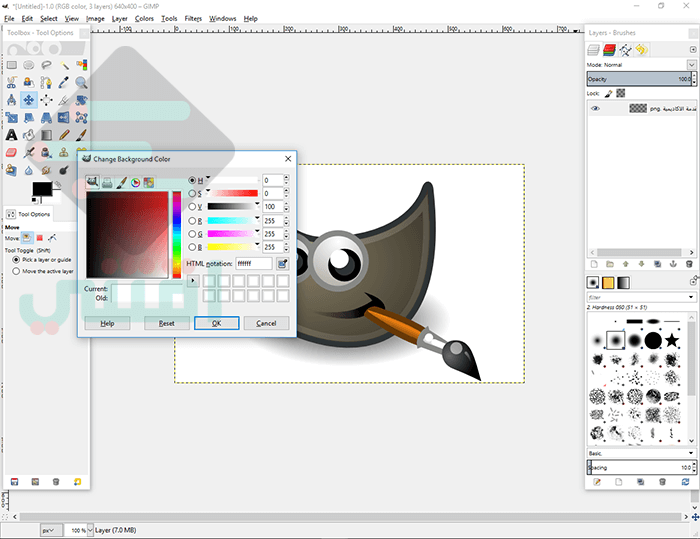
Task: Select the Ellipse Select tool
Action: (x=29, y=65)
